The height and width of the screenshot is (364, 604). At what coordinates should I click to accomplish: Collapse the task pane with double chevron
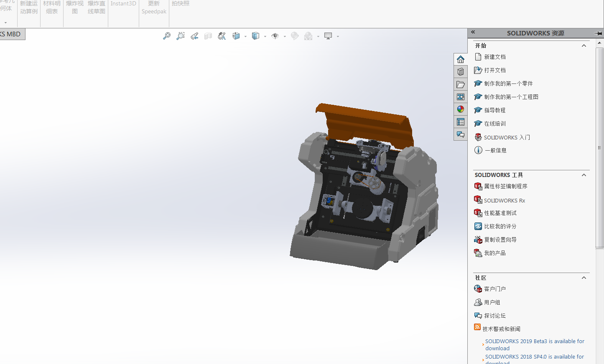coord(473,32)
